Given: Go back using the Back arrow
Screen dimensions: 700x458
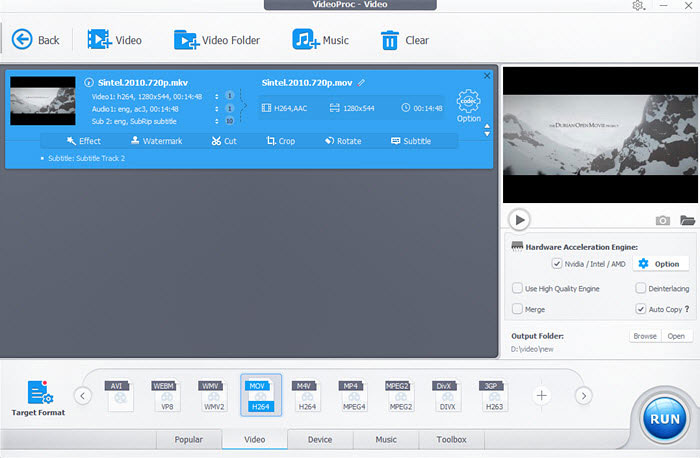Looking at the screenshot, I should [x=35, y=40].
